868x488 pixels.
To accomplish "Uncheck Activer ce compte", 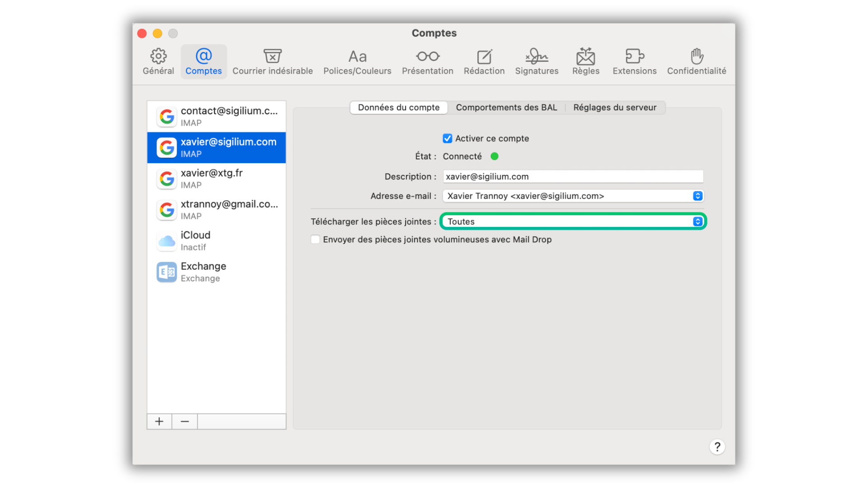I will pos(447,138).
